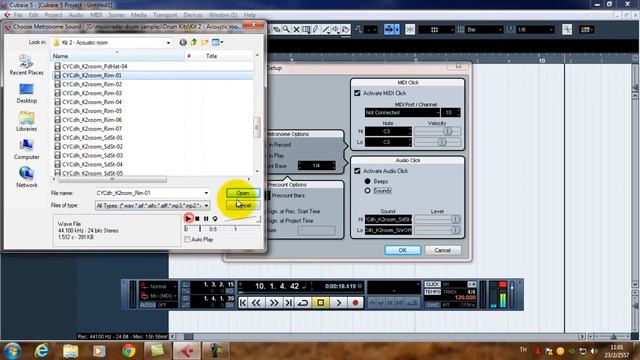This screenshot has height=360, width=640.
Task: Toggle the Snap on/off button
Action: (x=410, y=29)
